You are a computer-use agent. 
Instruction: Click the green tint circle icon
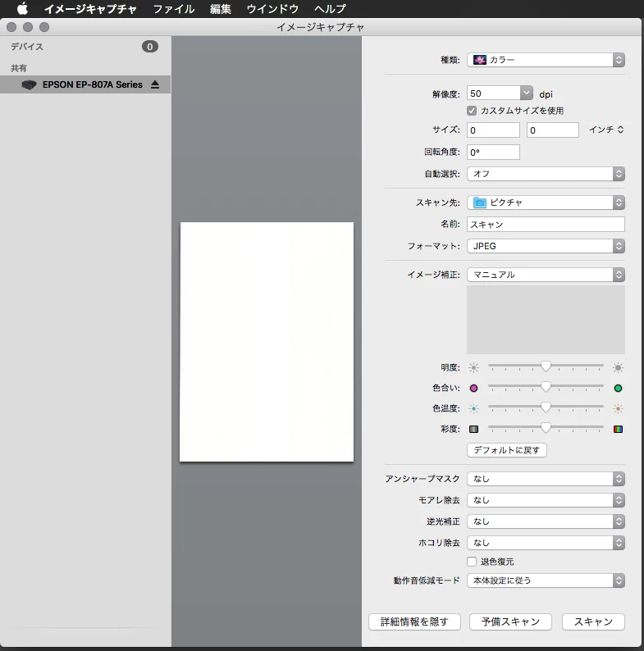pos(618,388)
